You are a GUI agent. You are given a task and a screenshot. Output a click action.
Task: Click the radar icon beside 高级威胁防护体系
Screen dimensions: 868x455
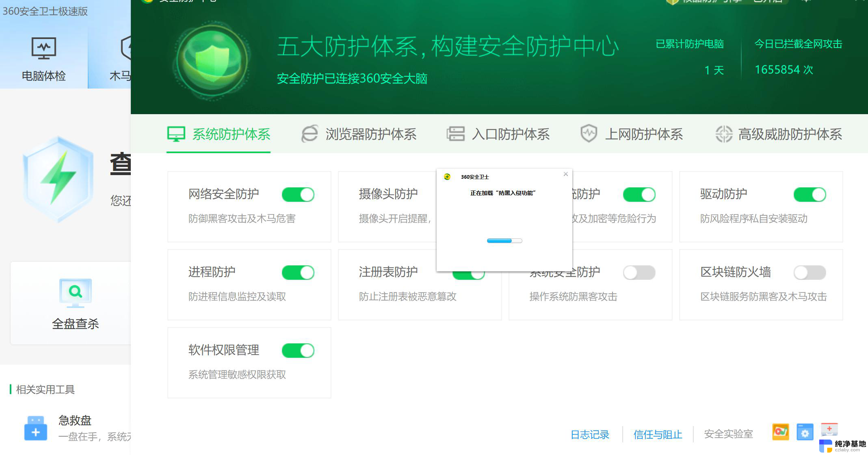pyautogui.click(x=723, y=134)
